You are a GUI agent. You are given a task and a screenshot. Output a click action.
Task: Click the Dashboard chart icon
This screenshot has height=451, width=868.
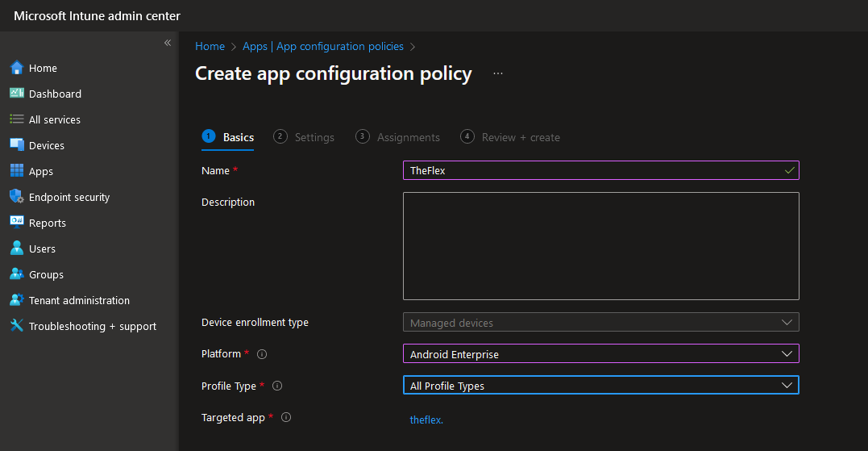tap(17, 93)
